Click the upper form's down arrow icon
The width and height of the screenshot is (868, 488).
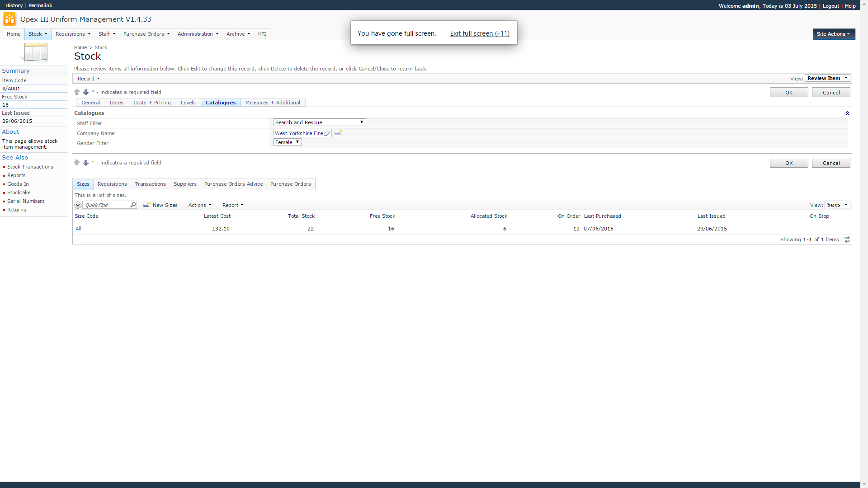[86, 92]
